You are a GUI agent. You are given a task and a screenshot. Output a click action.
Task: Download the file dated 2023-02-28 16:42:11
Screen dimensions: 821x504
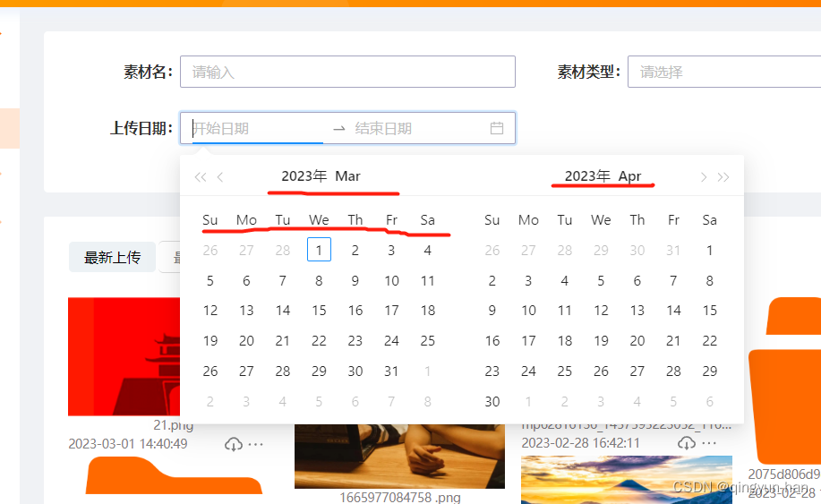pos(687,443)
